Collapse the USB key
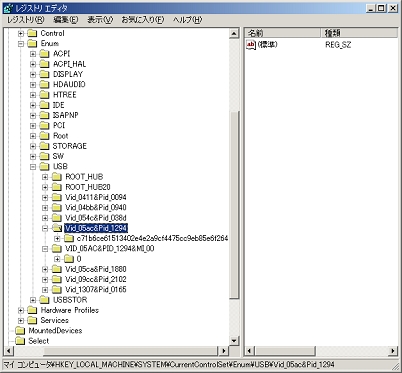The height and width of the screenshot is (373, 402). pos(33,167)
